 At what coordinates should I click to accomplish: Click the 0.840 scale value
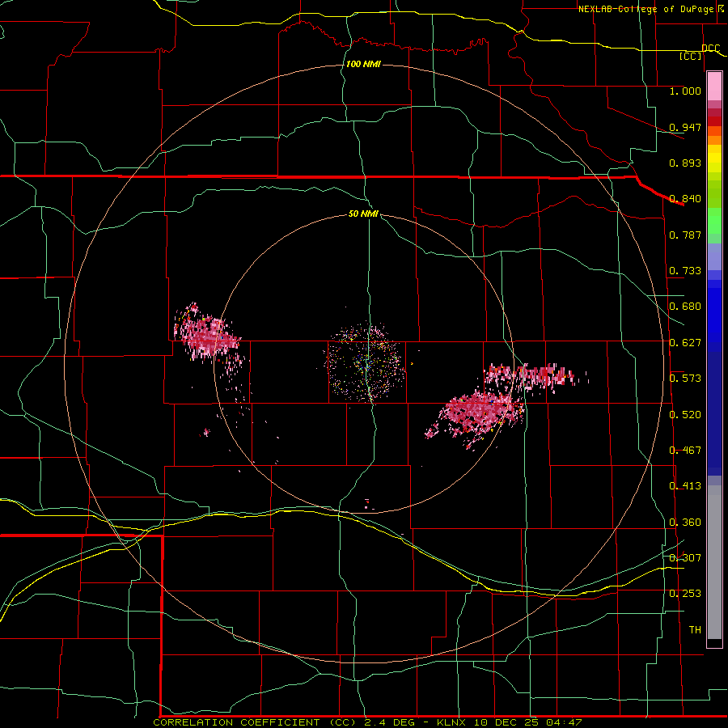pyautogui.click(x=685, y=199)
